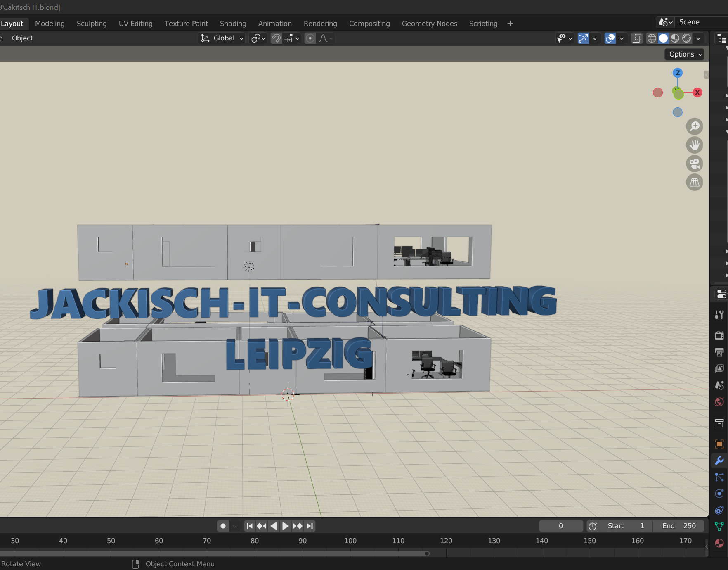
Task: Play the animation in reverse
Action: click(x=273, y=526)
